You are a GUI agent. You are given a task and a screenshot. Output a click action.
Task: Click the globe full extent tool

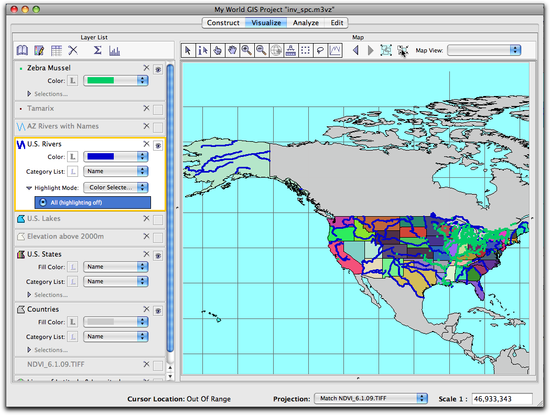(276, 51)
